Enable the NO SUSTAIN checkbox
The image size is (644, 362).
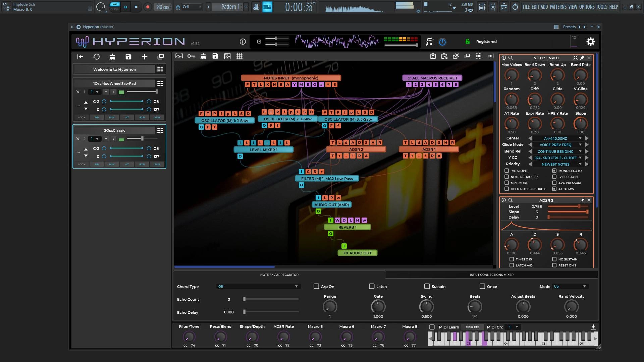click(554, 259)
